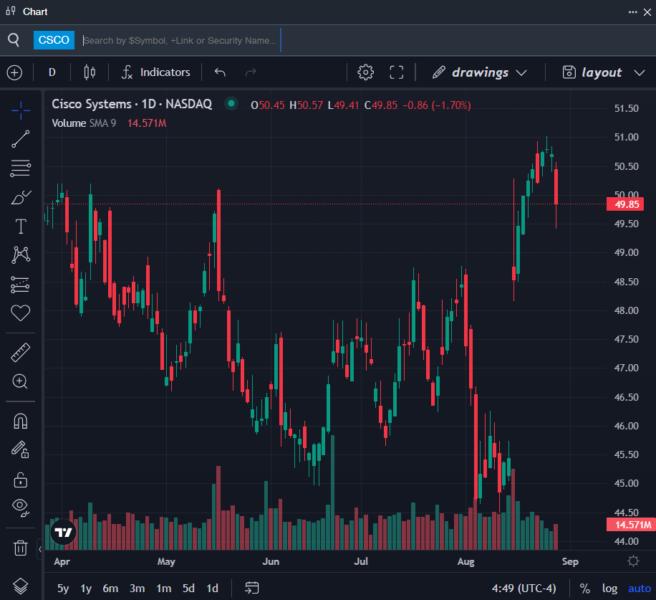This screenshot has width=656, height=600.
Task: Click the Cisco Systems chart title
Action: coord(132,104)
